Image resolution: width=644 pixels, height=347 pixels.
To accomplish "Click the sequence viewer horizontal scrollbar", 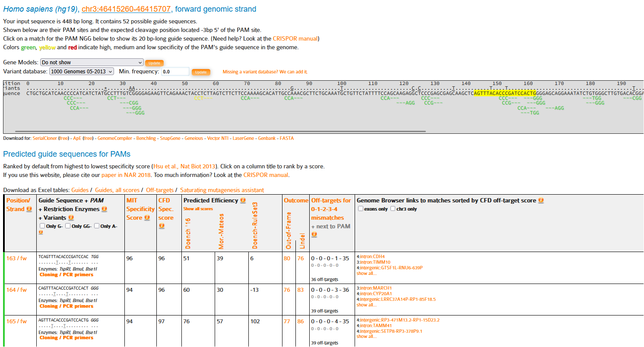I will 220,131.
